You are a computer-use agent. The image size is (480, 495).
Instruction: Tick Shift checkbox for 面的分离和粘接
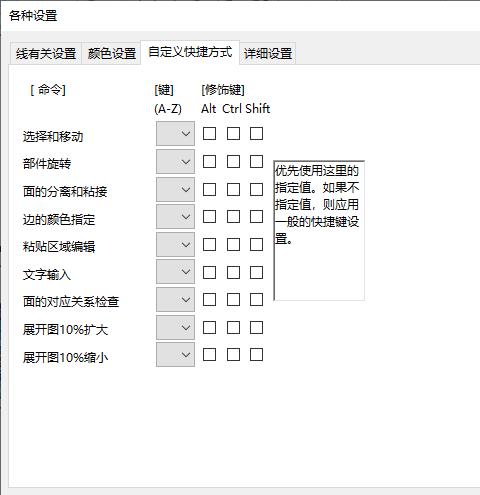tap(256, 189)
